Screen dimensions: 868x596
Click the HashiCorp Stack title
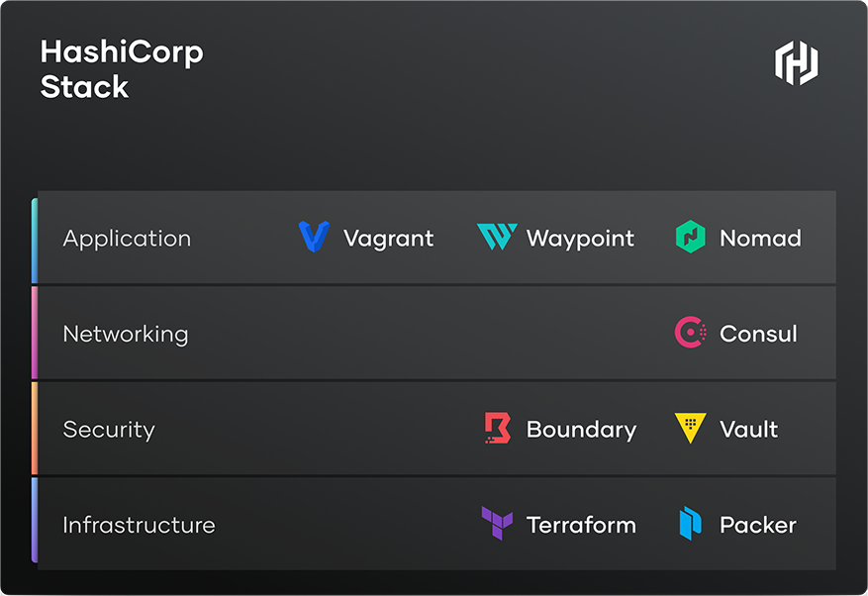[121, 69]
